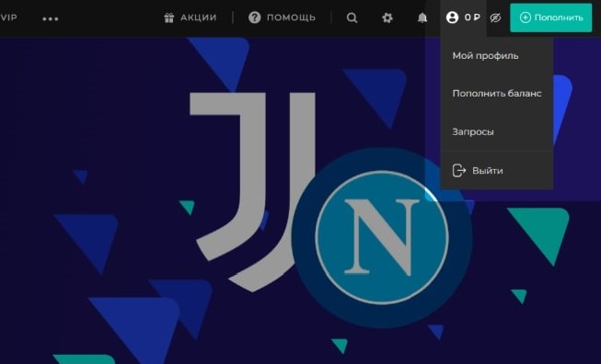Screen dimensions: 601x364
Task: Click the logout arrow icon
Action: 458,170
